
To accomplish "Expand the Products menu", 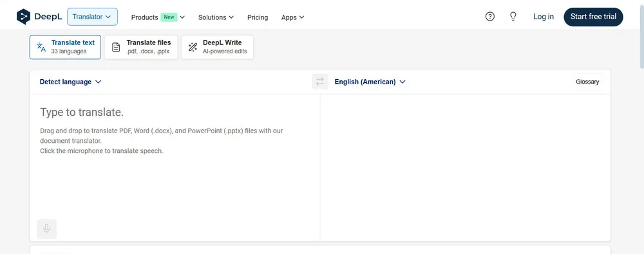I will [x=158, y=17].
